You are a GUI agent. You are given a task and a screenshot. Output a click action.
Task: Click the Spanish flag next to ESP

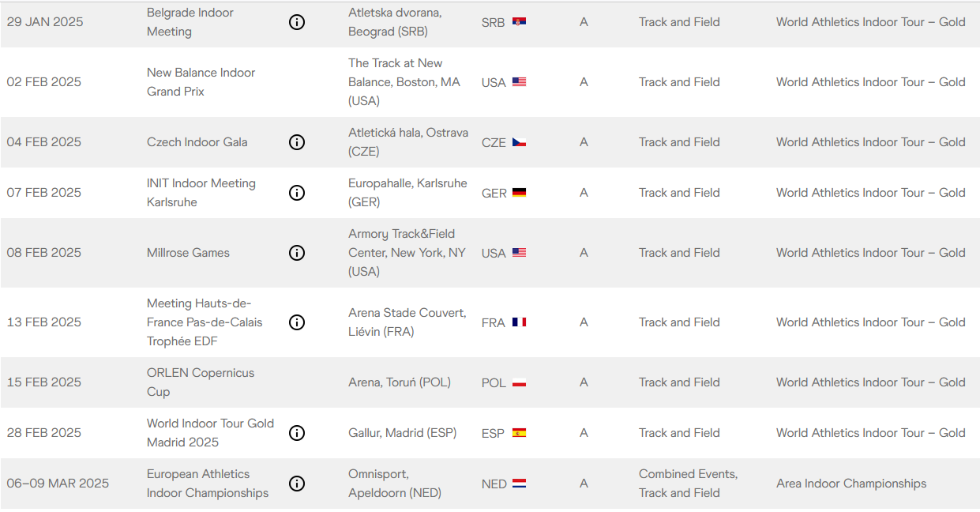519,433
